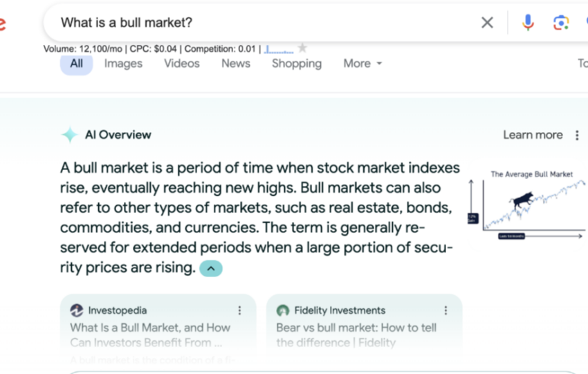Open Investopedia card three-dot menu
The height and width of the screenshot is (374, 588).
tap(239, 310)
